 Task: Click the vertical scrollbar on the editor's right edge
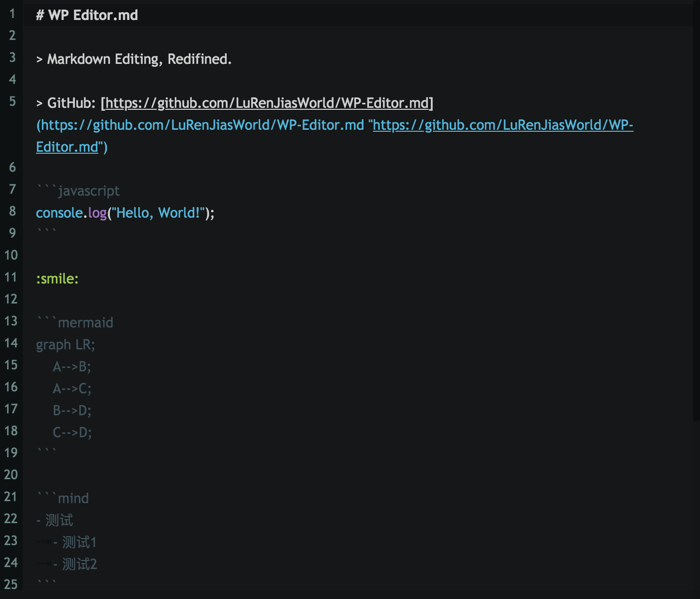click(x=697, y=210)
